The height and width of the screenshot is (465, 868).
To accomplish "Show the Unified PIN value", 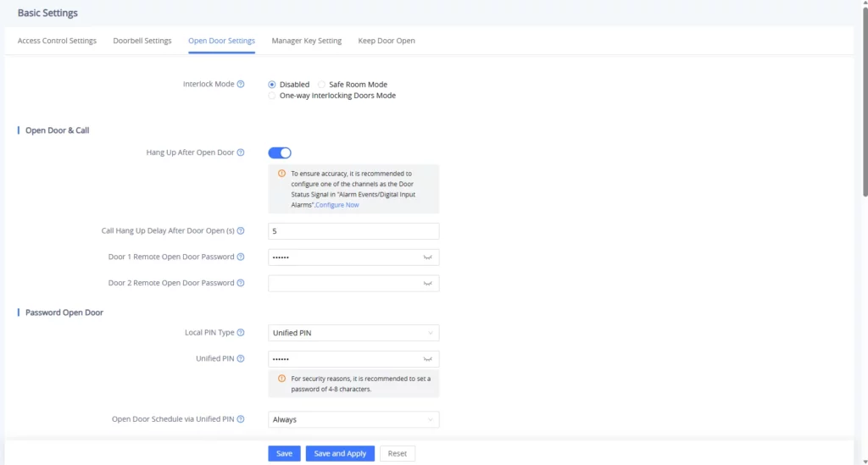I will pyautogui.click(x=427, y=359).
